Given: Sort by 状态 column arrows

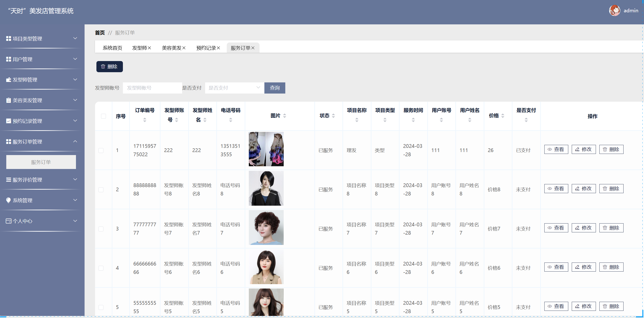Looking at the screenshot, I should pos(333,116).
